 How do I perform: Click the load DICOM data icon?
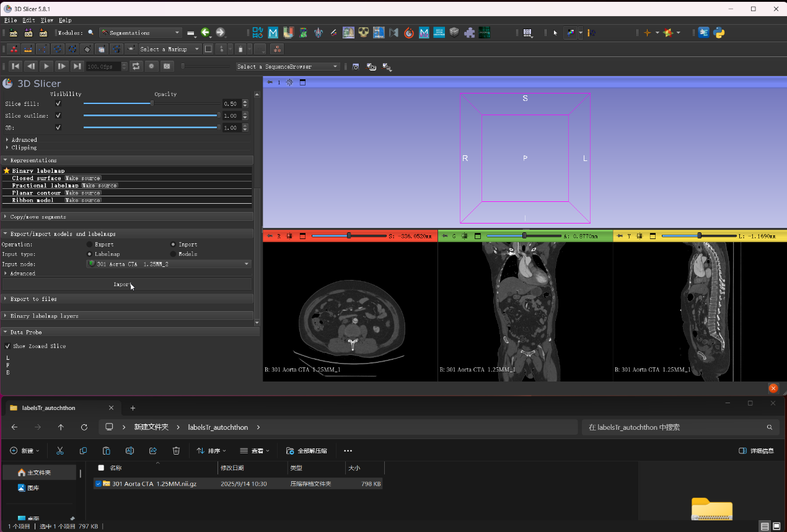click(x=29, y=33)
